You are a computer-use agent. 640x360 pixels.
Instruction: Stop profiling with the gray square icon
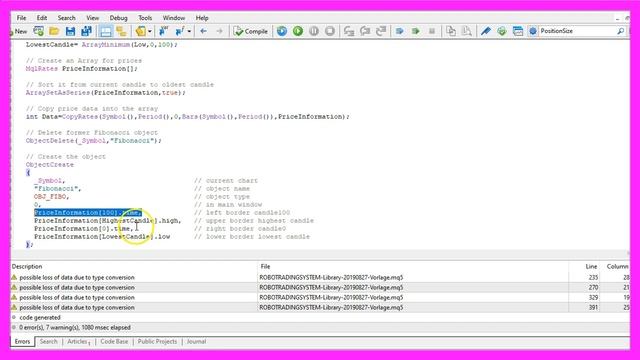click(432, 31)
